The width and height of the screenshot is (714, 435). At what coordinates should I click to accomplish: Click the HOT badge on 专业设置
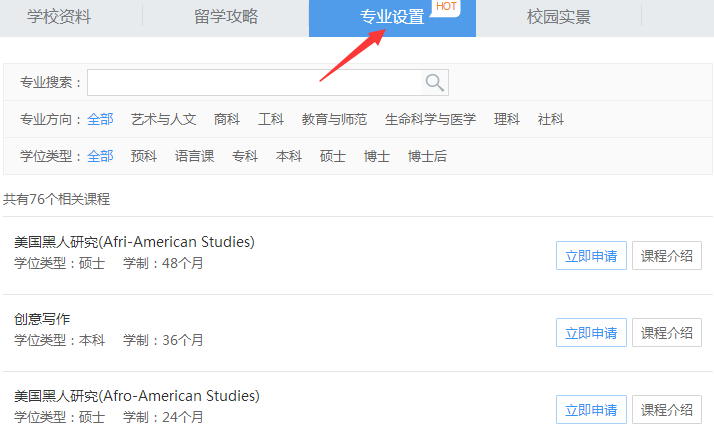pyautogui.click(x=446, y=7)
